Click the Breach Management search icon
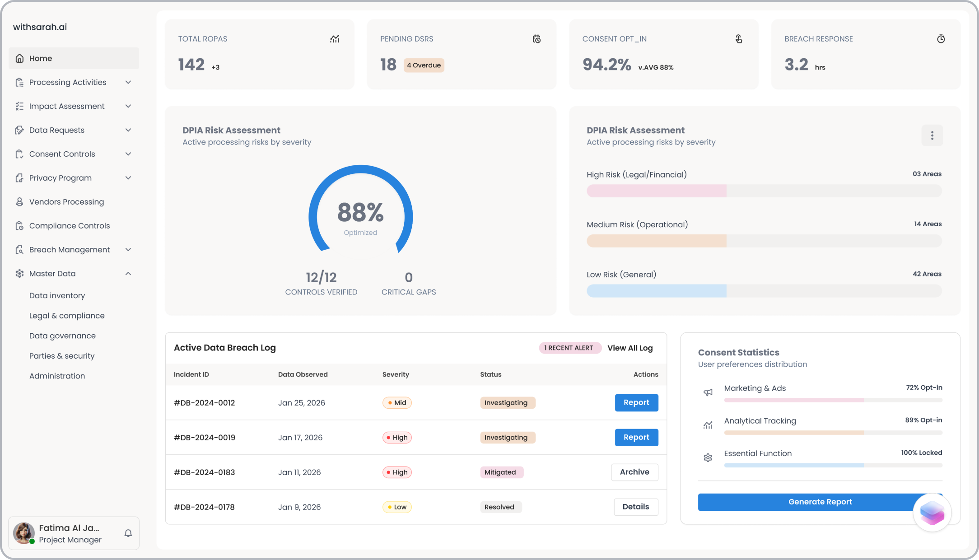 [x=19, y=250]
